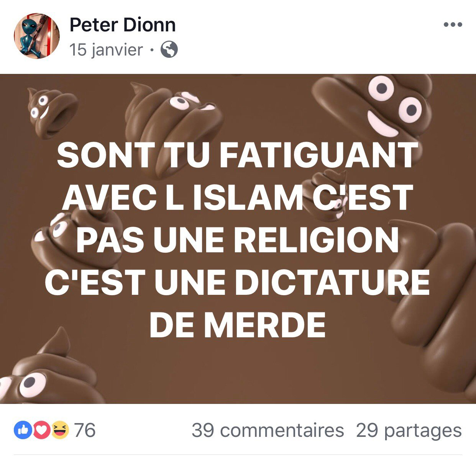476x456 pixels.
Task: Open the 15 janvier post timestamp
Action: point(106,50)
